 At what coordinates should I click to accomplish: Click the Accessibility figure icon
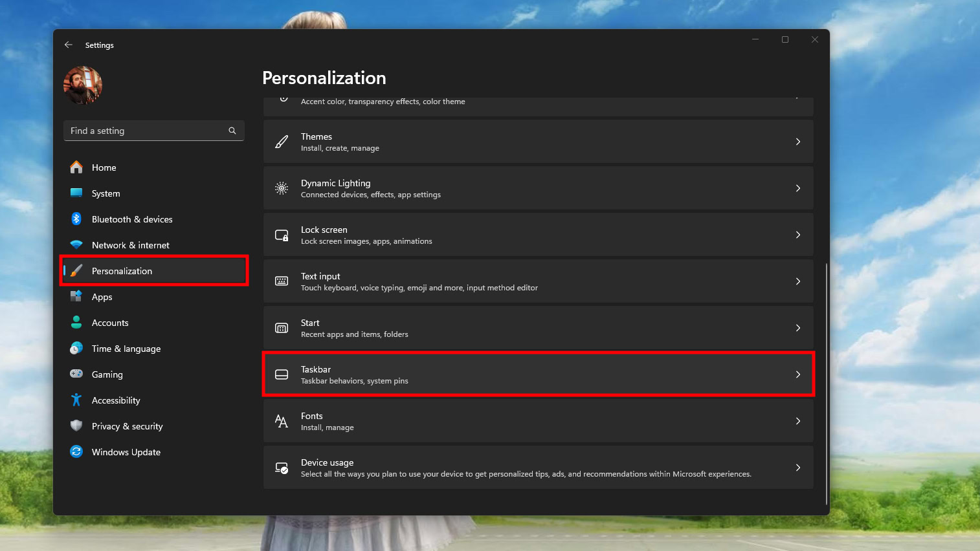coord(76,400)
